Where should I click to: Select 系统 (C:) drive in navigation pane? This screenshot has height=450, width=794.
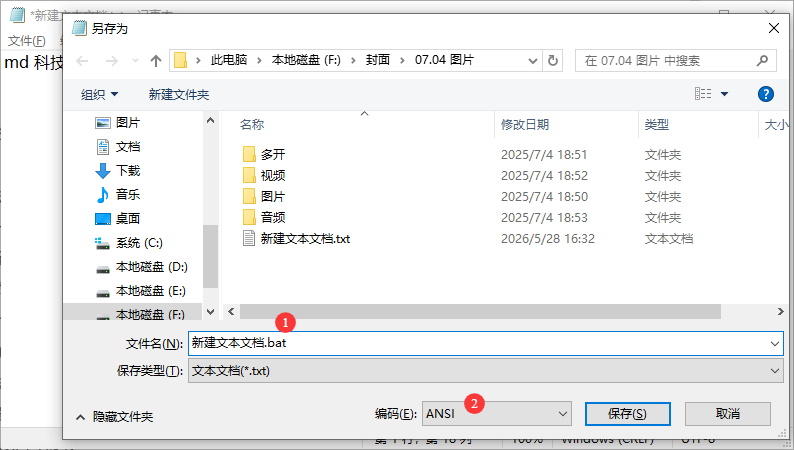(x=139, y=243)
